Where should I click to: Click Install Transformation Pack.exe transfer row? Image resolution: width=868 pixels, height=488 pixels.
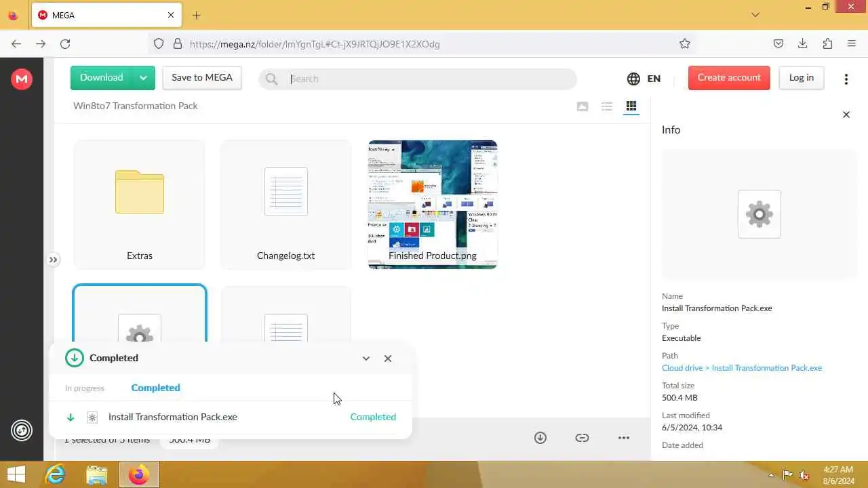[x=231, y=417]
